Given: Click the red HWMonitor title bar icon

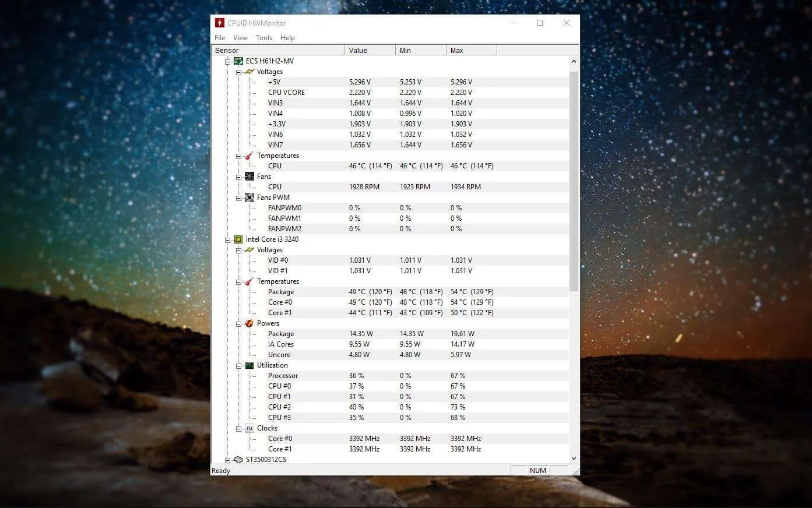Looking at the screenshot, I should tap(220, 23).
